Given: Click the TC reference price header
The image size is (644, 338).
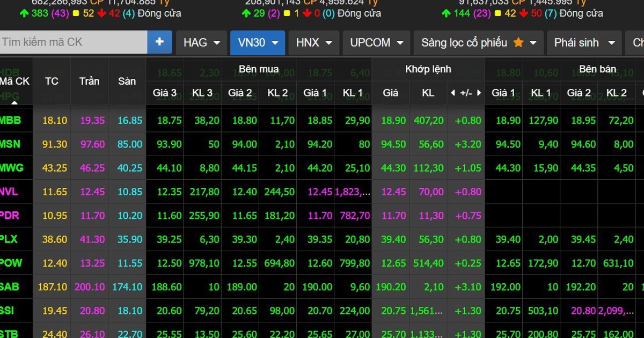Looking at the screenshot, I should point(52,81).
